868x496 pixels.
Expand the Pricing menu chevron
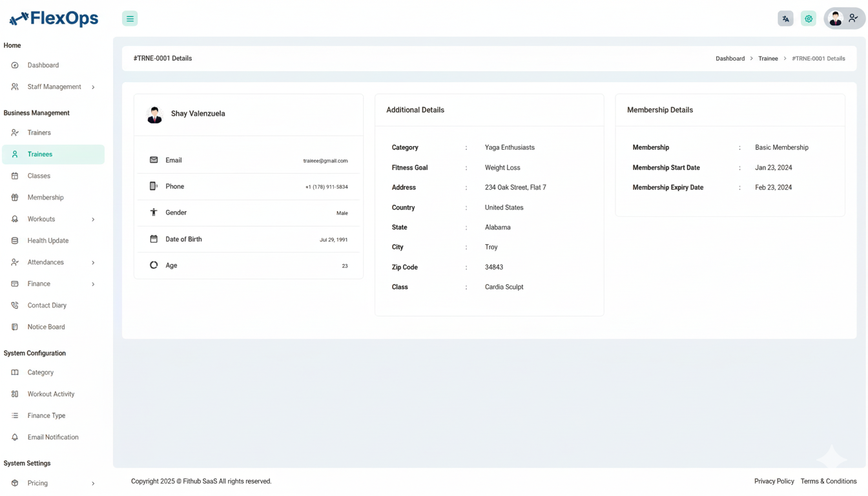[x=93, y=484]
